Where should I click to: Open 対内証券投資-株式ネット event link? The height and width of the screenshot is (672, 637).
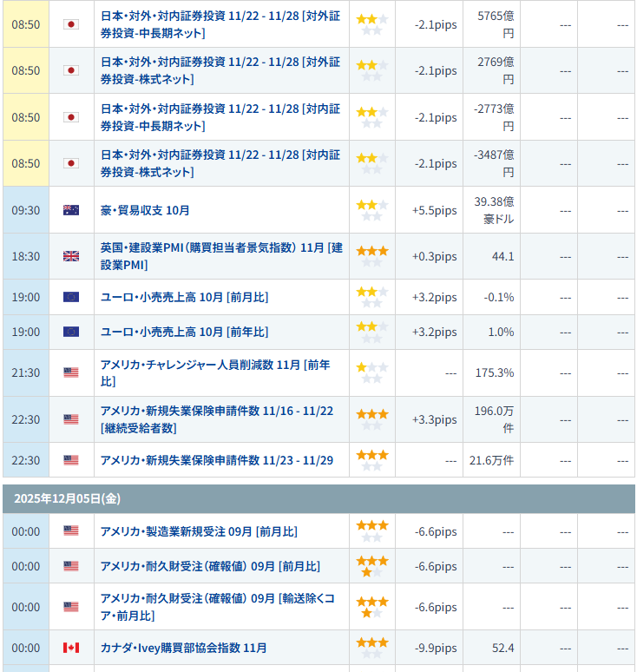(220, 163)
